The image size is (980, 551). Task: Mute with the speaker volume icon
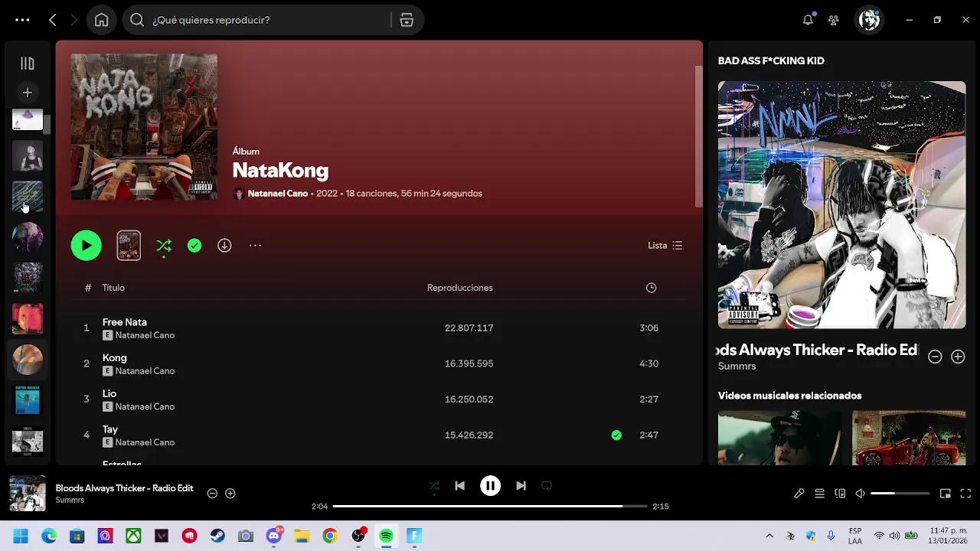860,494
